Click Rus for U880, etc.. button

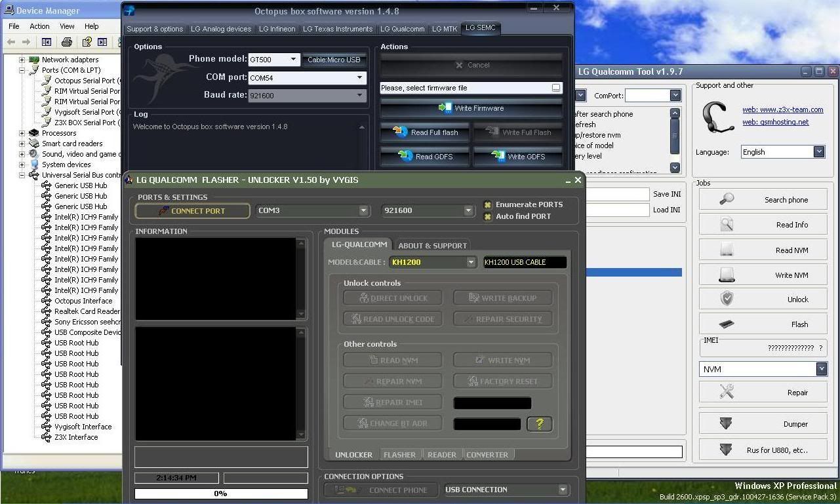[763, 450]
